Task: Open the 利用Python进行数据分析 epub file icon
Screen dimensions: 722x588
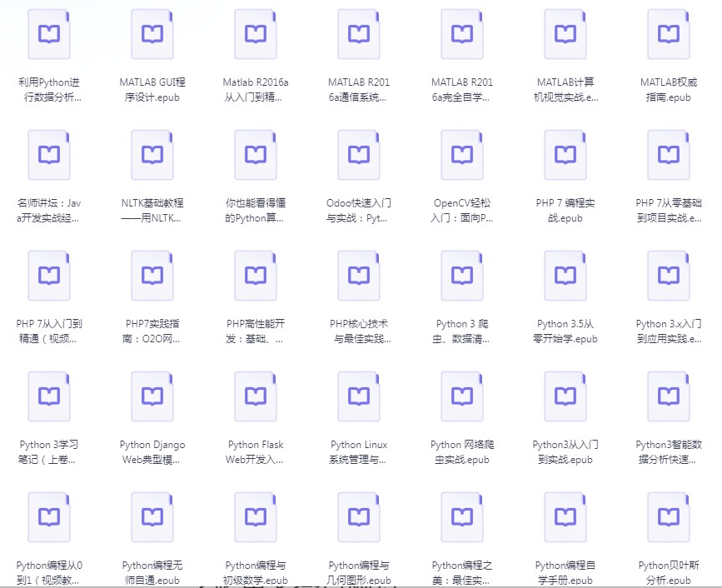Action: click(x=49, y=34)
